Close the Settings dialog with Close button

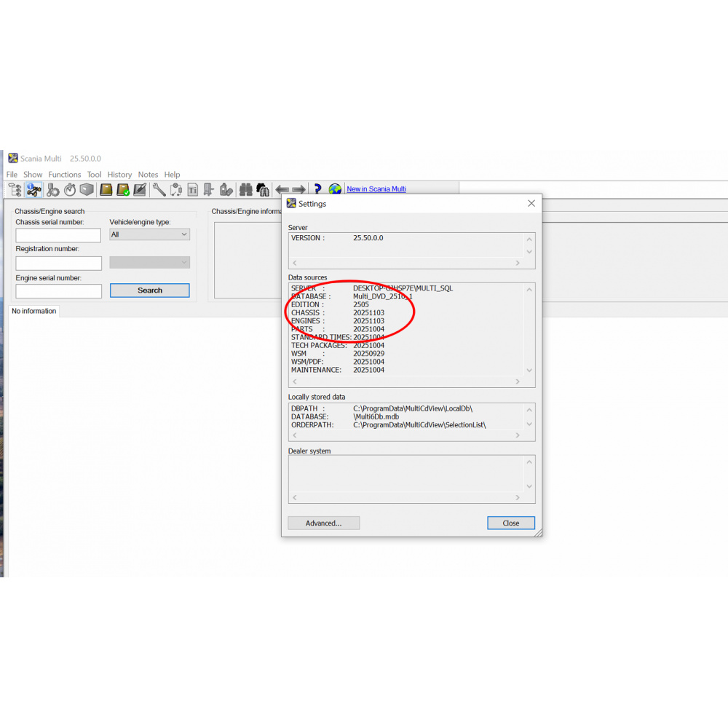511,523
